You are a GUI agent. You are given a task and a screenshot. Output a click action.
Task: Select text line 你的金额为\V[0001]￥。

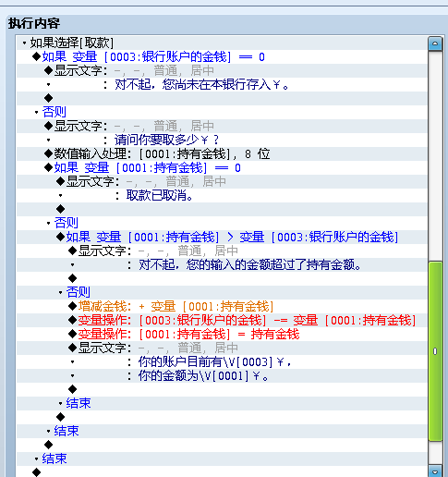click(x=222, y=375)
